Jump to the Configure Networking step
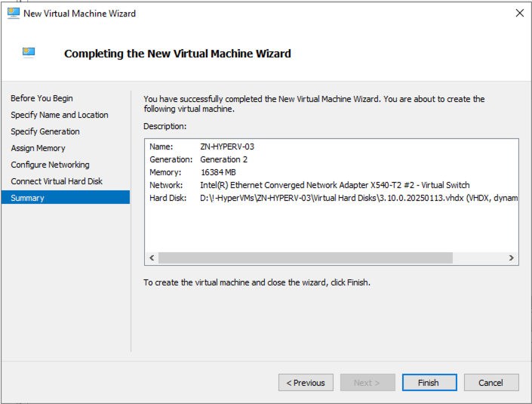The height and width of the screenshot is (404, 532). click(x=50, y=165)
